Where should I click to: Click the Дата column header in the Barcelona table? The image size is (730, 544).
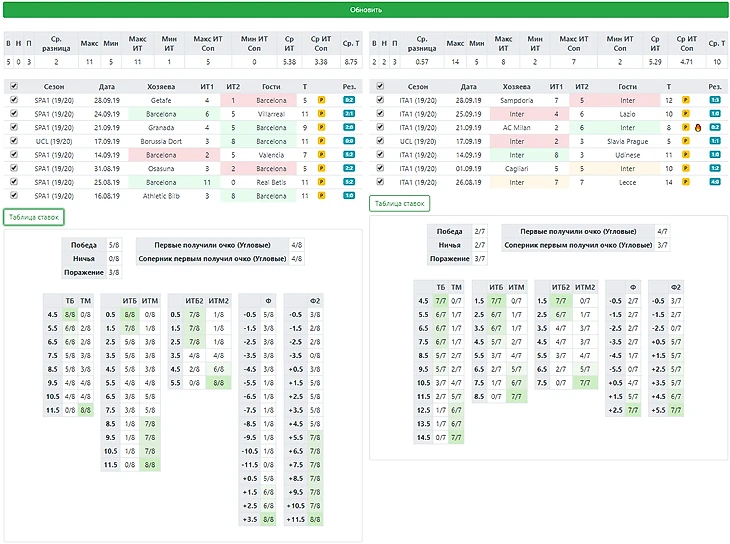[x=107, y=87]
